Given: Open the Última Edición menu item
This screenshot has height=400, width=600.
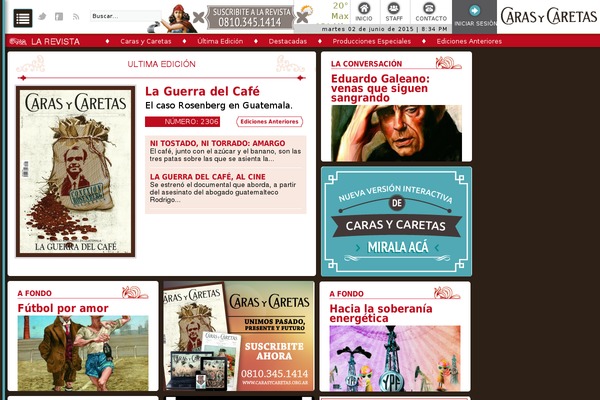Looking at the screenshot, I should [x=220, y=41].
